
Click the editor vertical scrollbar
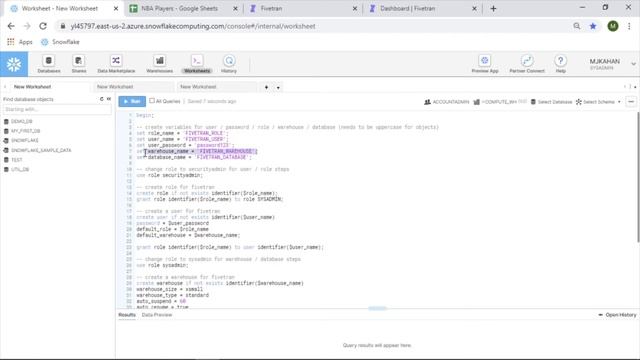[638, 178]
